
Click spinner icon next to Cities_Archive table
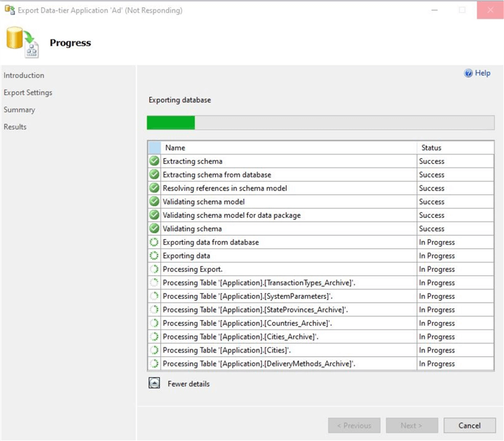click(x=154, y=336)
